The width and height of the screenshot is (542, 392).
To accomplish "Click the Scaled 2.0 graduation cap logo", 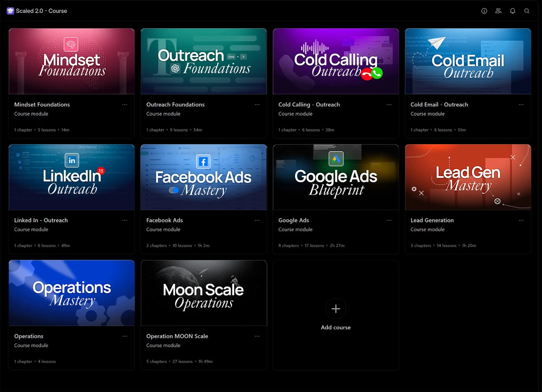I will click(10, 11).
